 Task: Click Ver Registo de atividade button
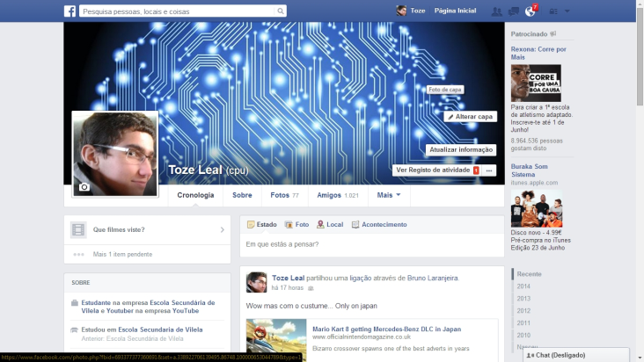(x=437, y=170)
